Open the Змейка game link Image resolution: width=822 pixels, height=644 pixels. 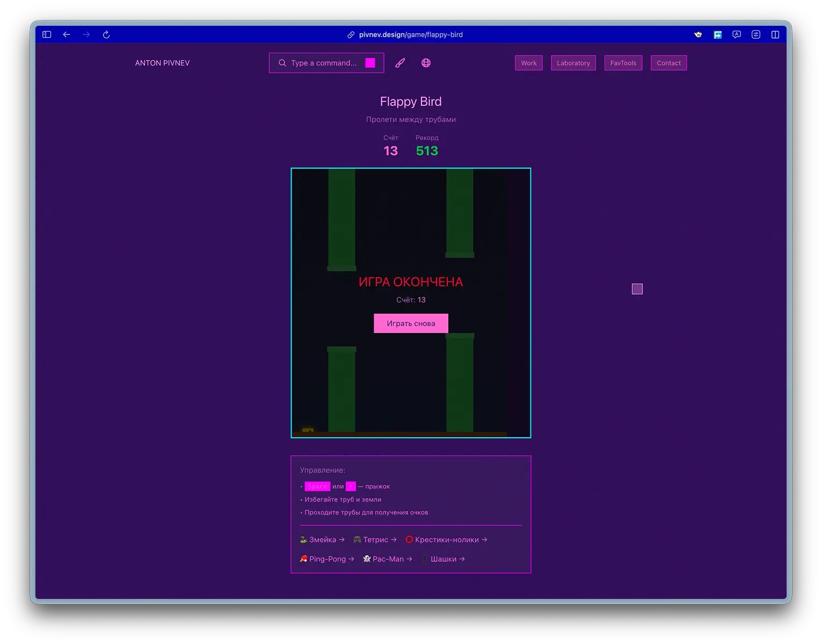pos(322,539)
